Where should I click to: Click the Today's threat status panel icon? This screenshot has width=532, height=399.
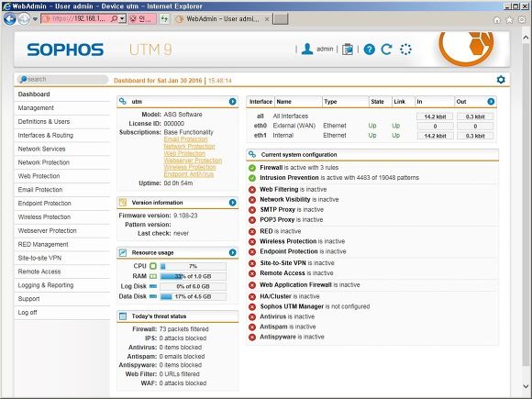[x=123, y=316]
